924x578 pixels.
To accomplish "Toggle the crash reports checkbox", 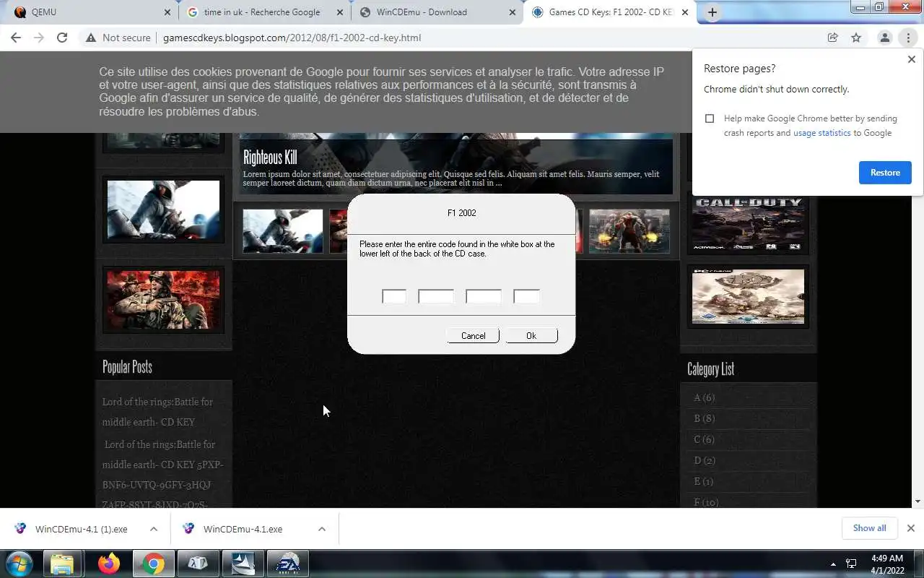I will pyautogui.click(x=710, y=118).
